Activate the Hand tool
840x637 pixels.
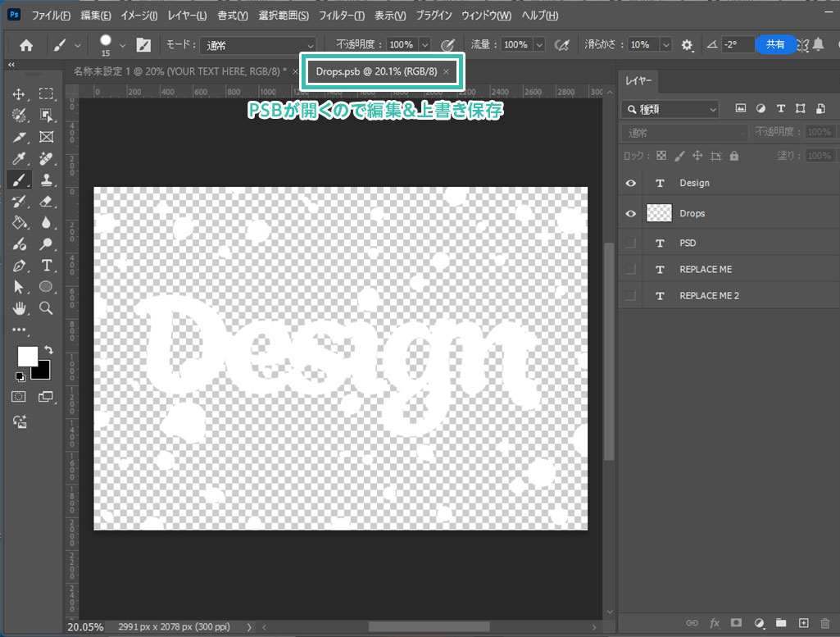pos(19,307)
